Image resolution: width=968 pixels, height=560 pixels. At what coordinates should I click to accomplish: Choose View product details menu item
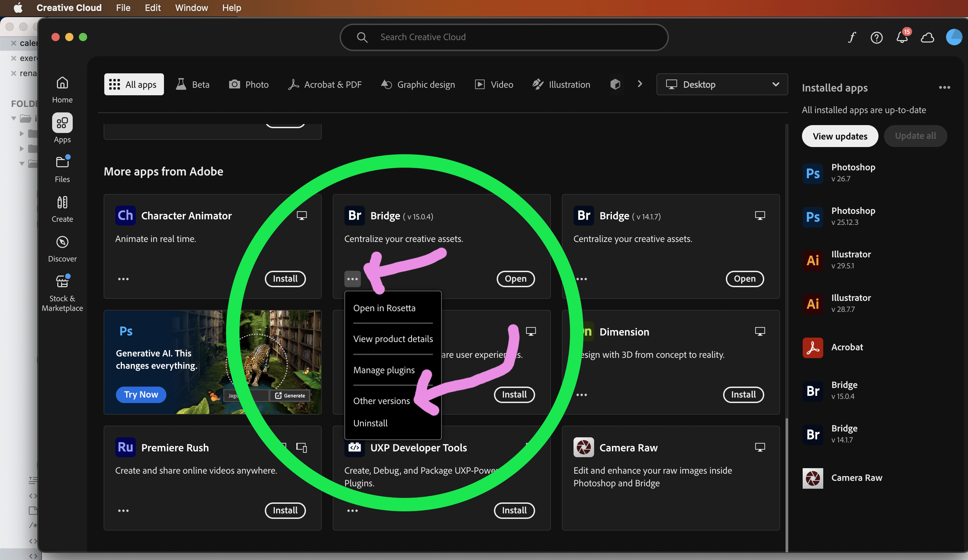click(x=392, y=339)
